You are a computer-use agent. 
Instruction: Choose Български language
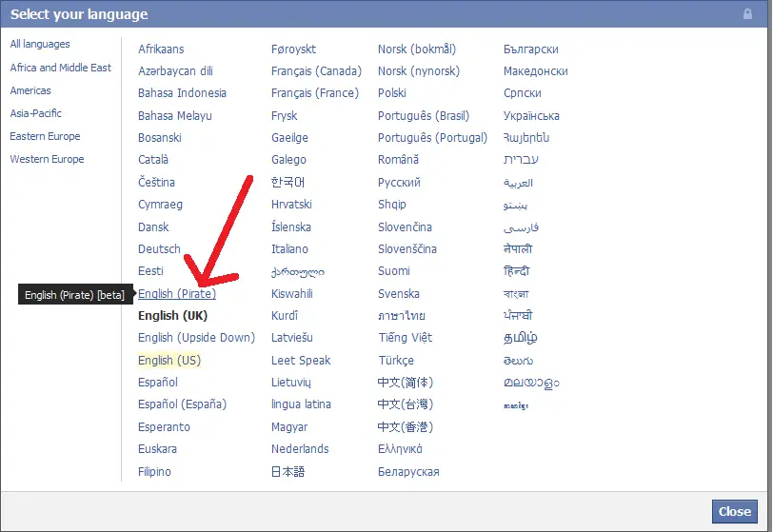click(531, 49)
